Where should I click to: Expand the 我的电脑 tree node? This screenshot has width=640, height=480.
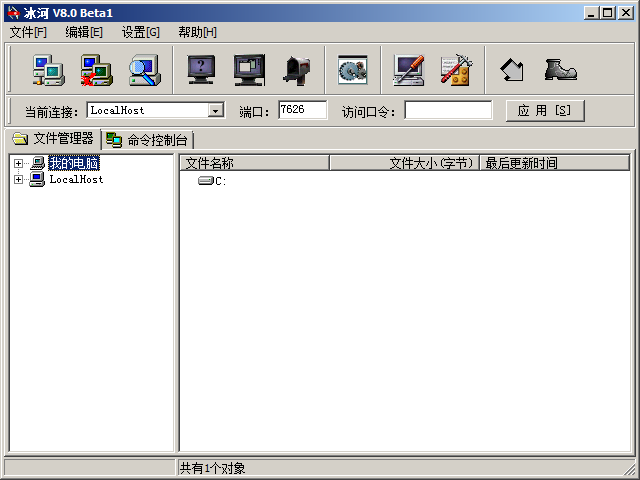18,163
